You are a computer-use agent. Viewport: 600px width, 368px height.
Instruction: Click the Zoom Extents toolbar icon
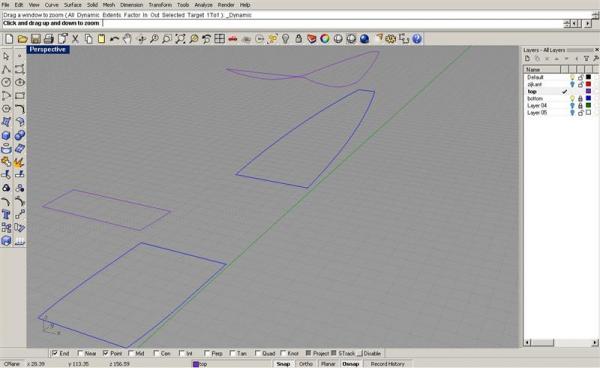180,39
